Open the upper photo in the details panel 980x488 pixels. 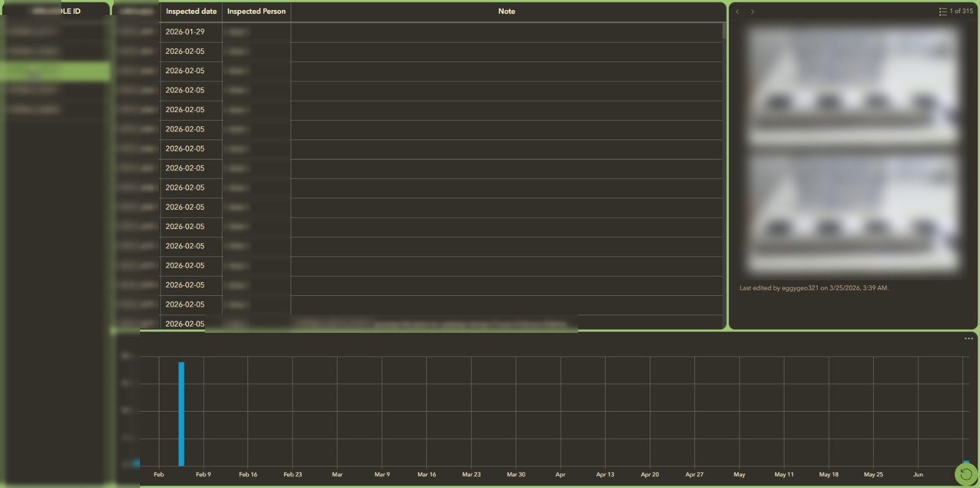[853, 86]
